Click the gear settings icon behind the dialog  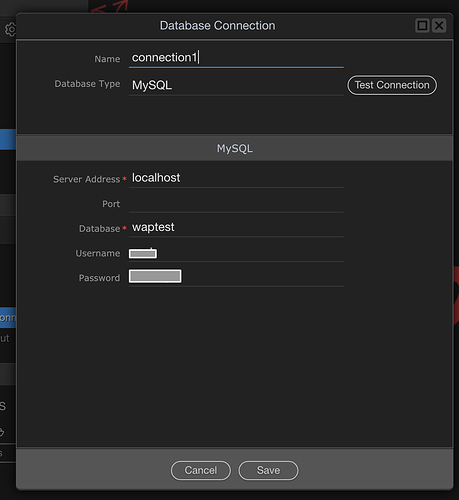click(x=10, y=30)
